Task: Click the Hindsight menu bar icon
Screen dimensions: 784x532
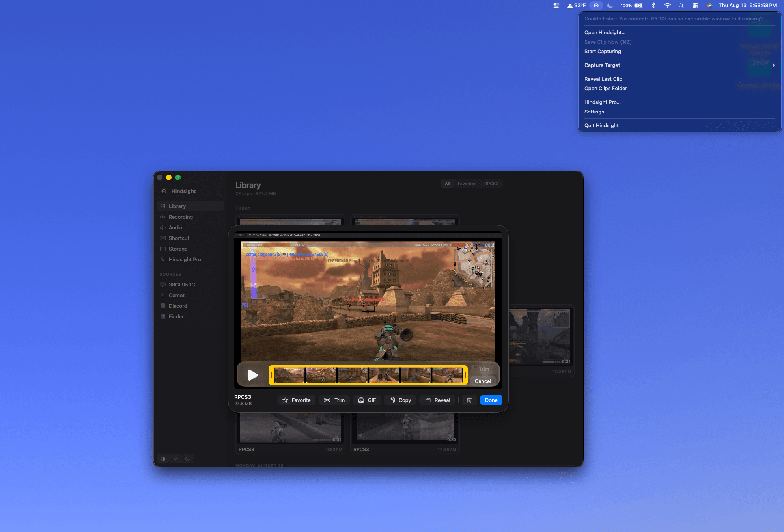Action: click(x=596, y=6)
